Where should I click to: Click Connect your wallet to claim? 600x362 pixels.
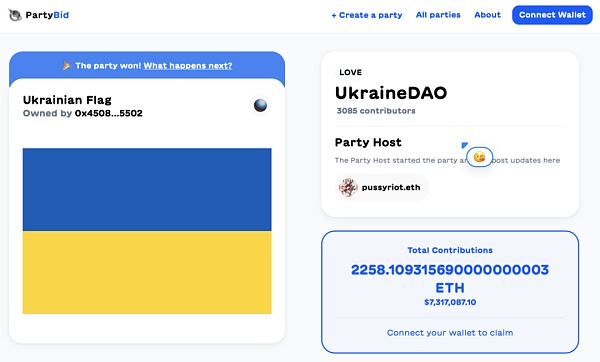pos(450,333)
